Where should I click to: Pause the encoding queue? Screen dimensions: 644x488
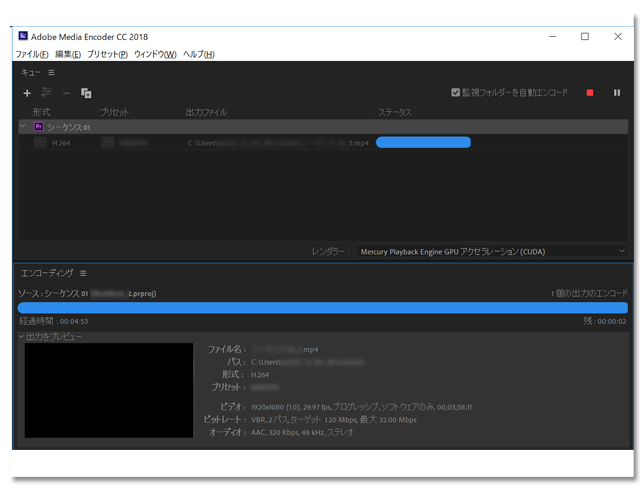[x=617, y=93]
